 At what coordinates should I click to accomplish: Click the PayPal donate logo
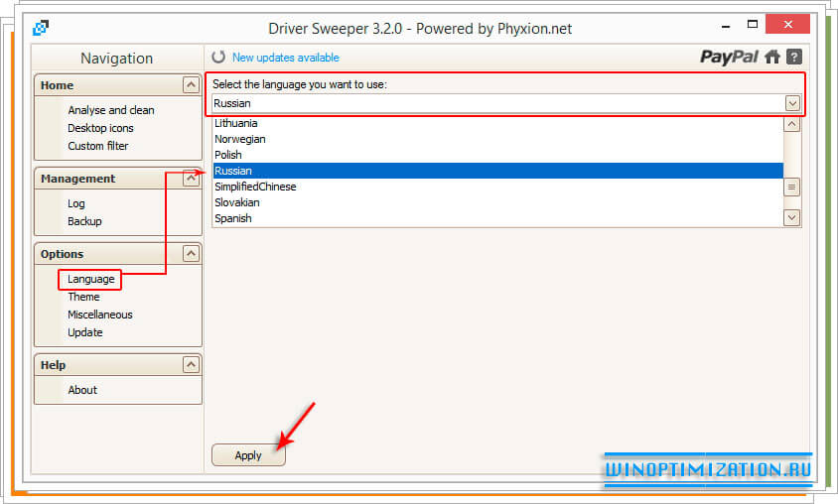click(729, 58)
